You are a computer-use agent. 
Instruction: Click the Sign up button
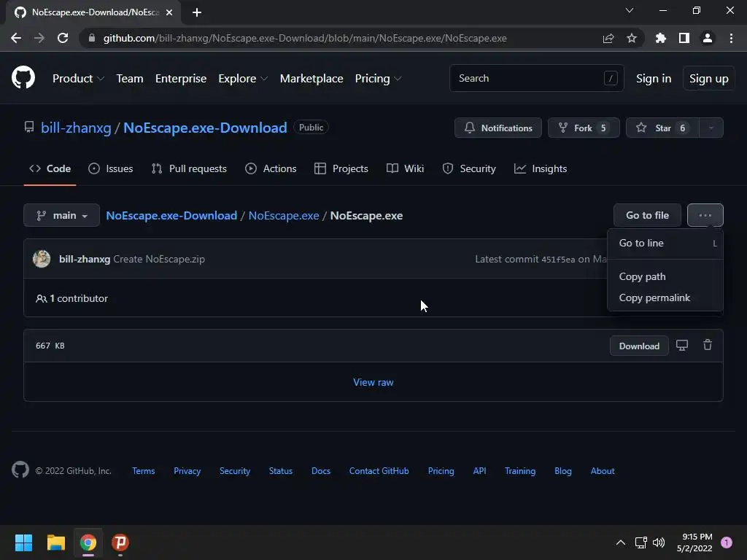(x=708, y=79)
